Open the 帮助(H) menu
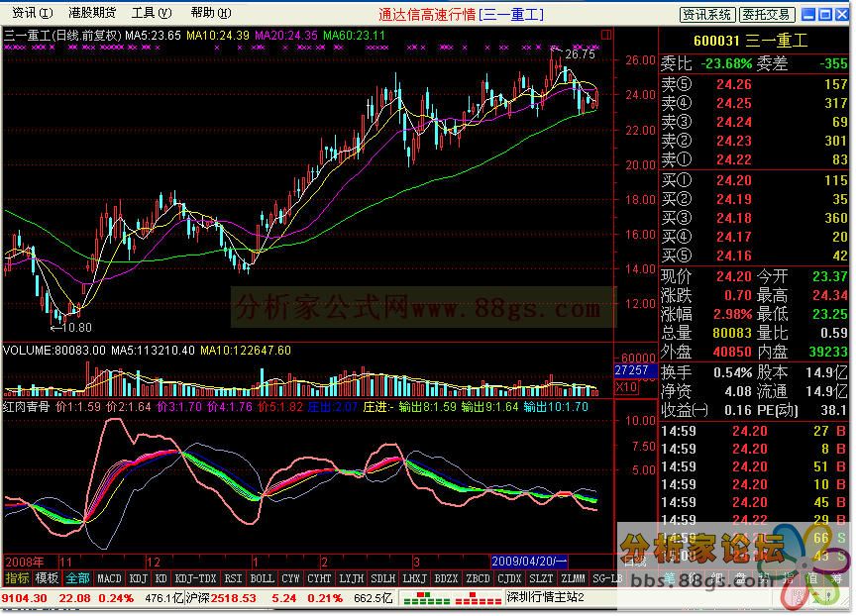 click(211, 13)
